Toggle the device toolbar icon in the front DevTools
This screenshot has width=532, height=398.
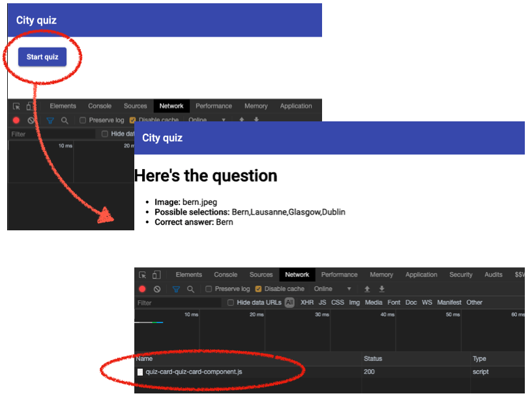click(x=156, y=275)
